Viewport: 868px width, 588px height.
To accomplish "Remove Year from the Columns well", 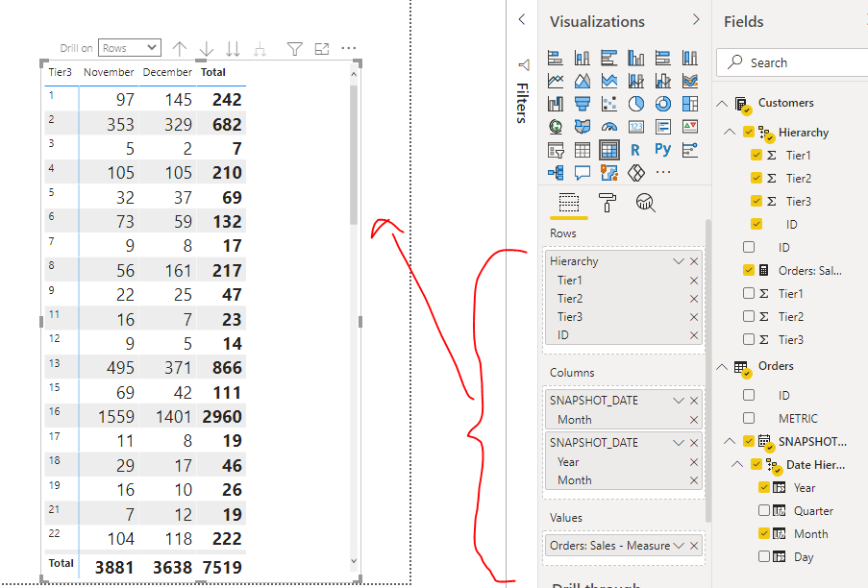I will pos(694,462).
